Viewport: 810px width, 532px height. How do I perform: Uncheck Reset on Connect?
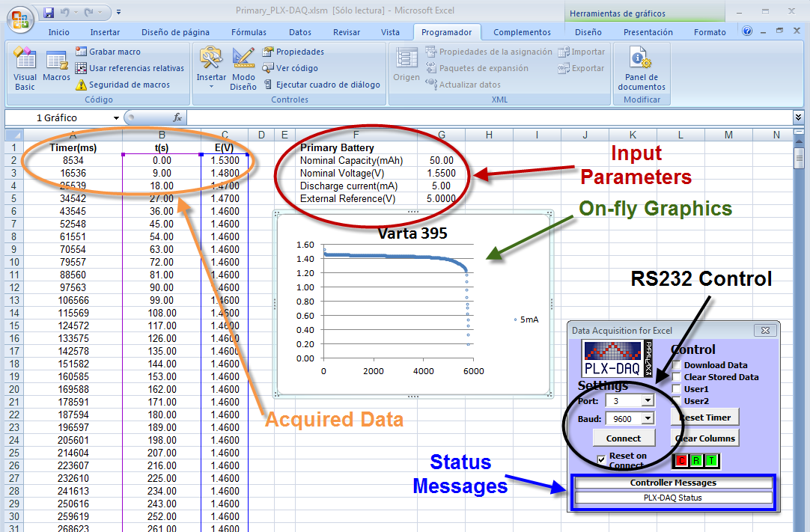[x=601, y=459]
